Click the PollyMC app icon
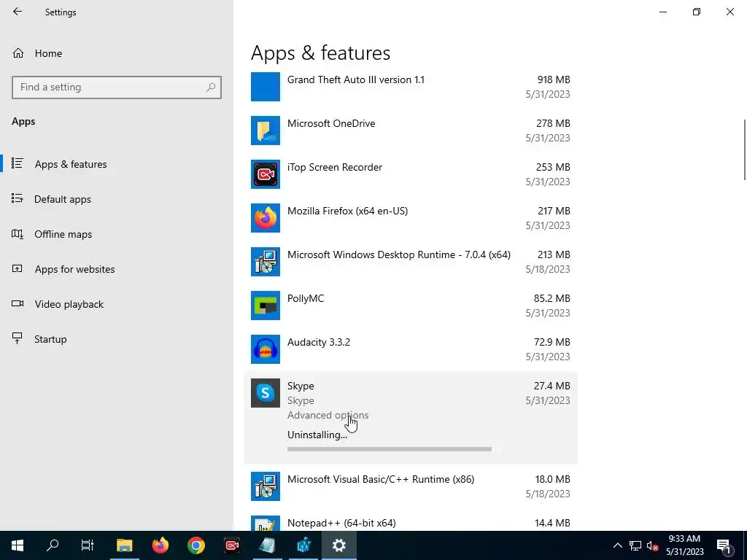Image resolution: width=747 pixels, height=560 pixels. point(266,306)
